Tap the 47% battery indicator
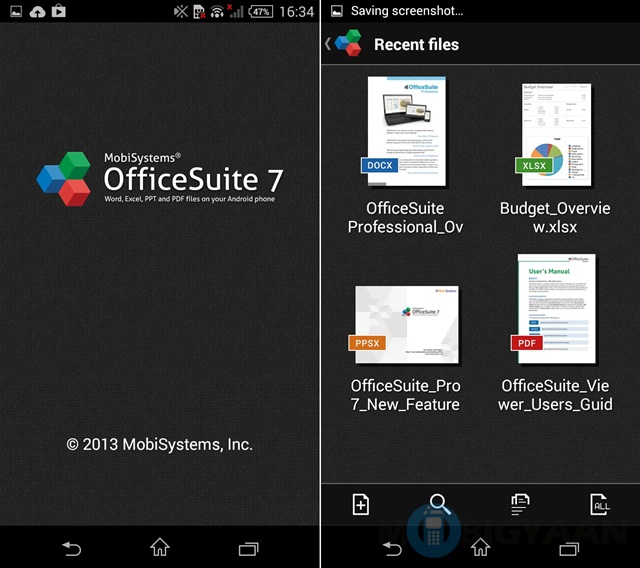Viewport: 640px width, 568px height. pyautogui.click(x=260, y=11)
